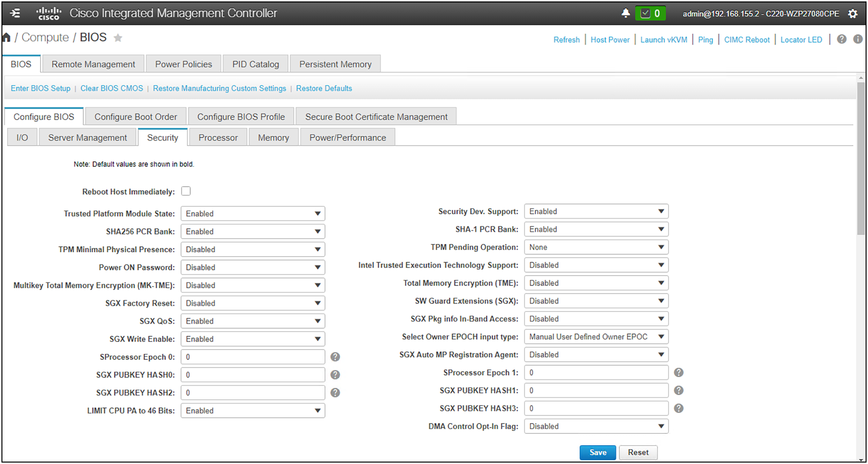
Task: Click Clear BIOS CMOS link
Action: 112,88
